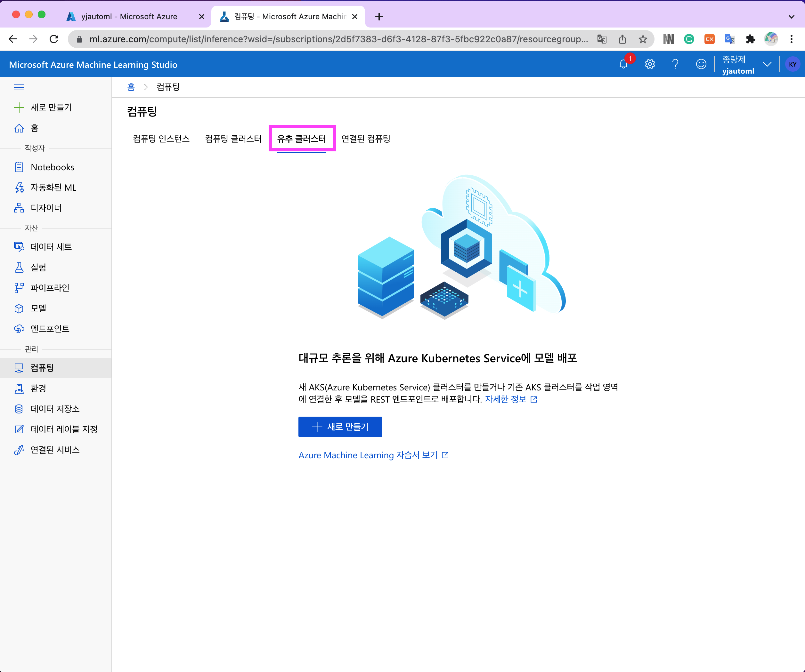805x672 pixels.
Task: Open 디자이너 in the sidebar
Action: tap(56, 208)
